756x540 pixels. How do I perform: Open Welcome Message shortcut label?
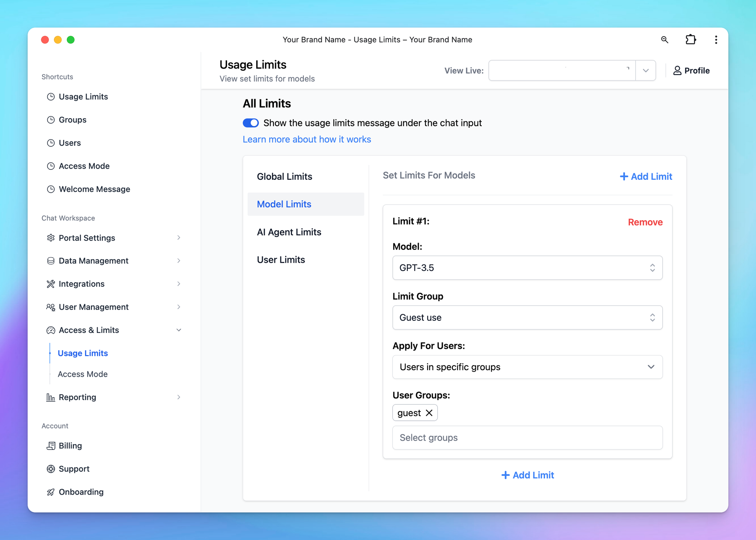(x=94, y=189)
